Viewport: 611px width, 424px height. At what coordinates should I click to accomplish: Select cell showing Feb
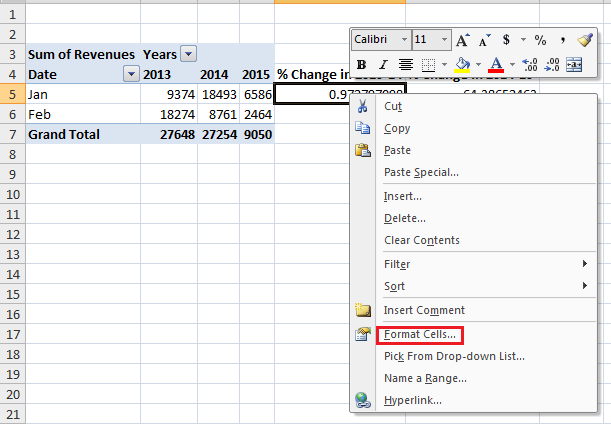83,114
